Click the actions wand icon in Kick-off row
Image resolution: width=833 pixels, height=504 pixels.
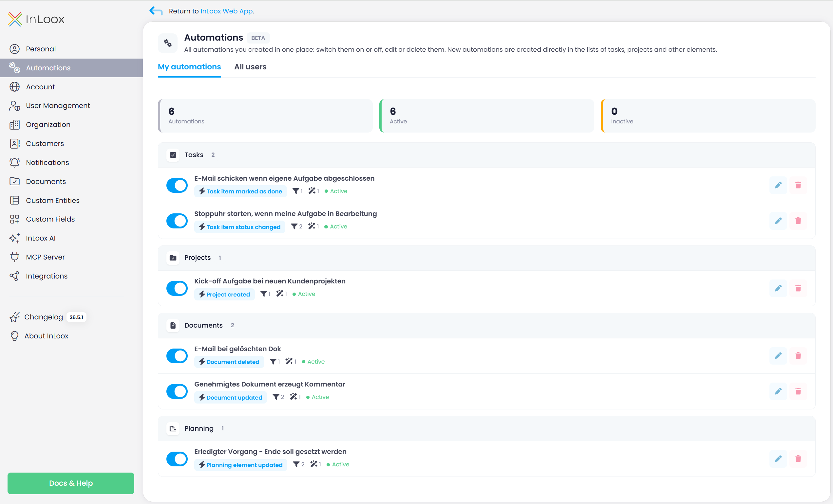[280, 294]
